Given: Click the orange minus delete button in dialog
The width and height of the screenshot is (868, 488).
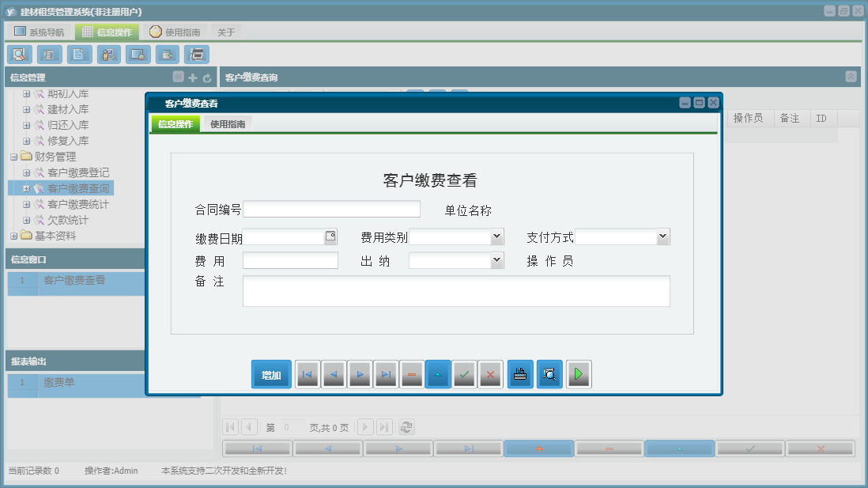Looking at the screenshot, I should pyautogui.click(x=412, y=374).
